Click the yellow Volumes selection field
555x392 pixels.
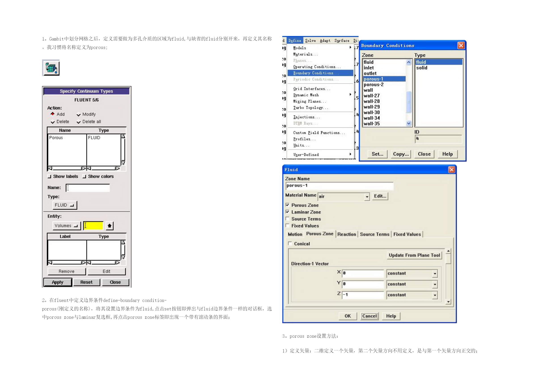tap(93, 226)
